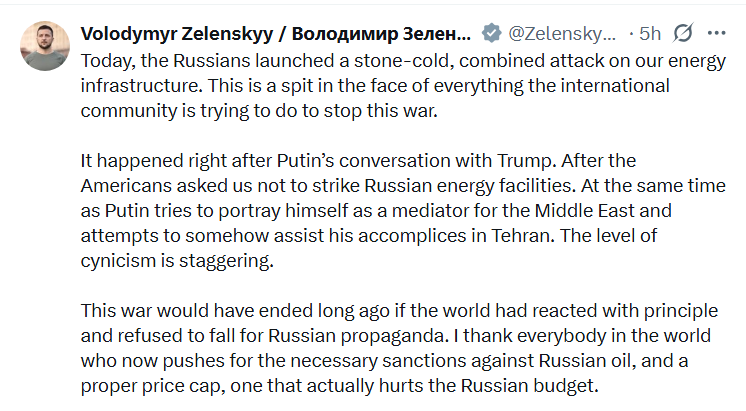Click the Cyrillic name 'Володимир Зелен...'
The image size is (746, 411).
coord(381,34)
